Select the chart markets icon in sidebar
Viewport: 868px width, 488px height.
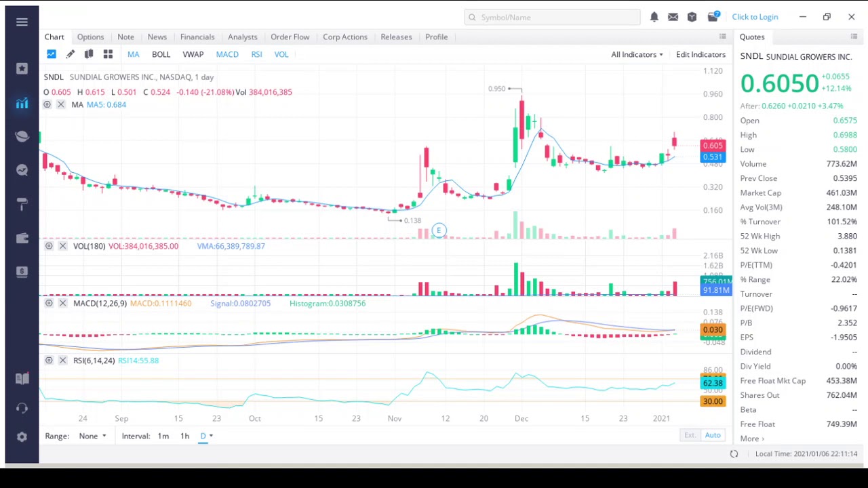(22, 102)
